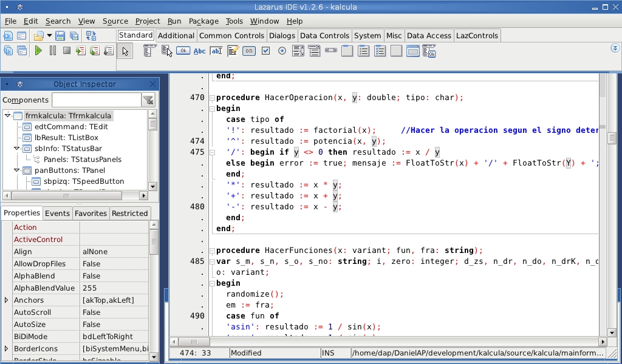Pick the TButton 'Ok' component icon
Screen dimensions: 622x364
[x=183, y=51]
